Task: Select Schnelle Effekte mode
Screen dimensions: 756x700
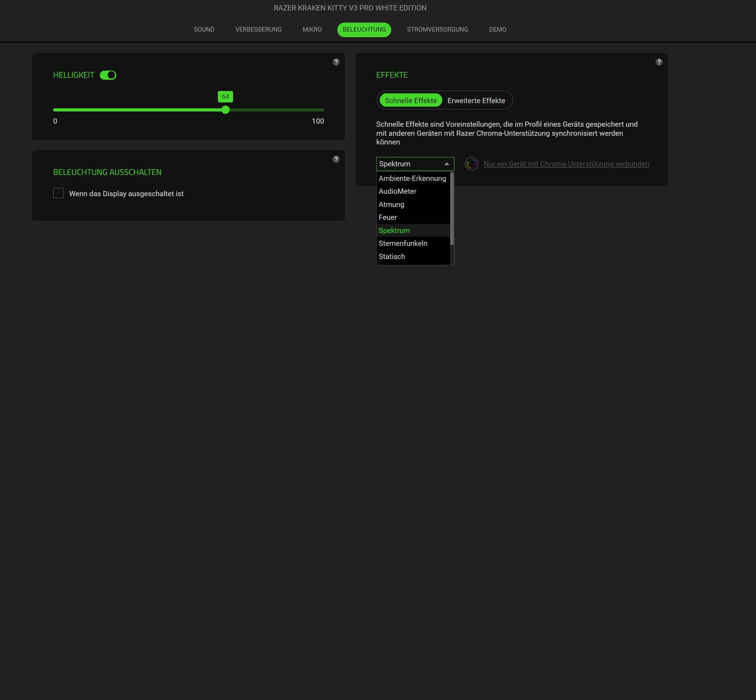Action: pos(411,100)
